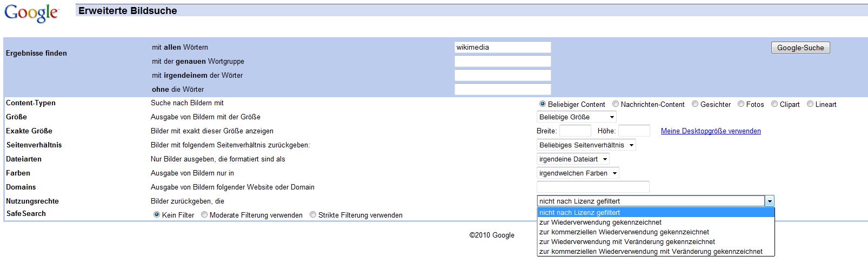Pick 'zur Wiederverwendung mit Veränderung gekennzeichnet'
This screenshot has width=868, height=277.
pos(627,242)
